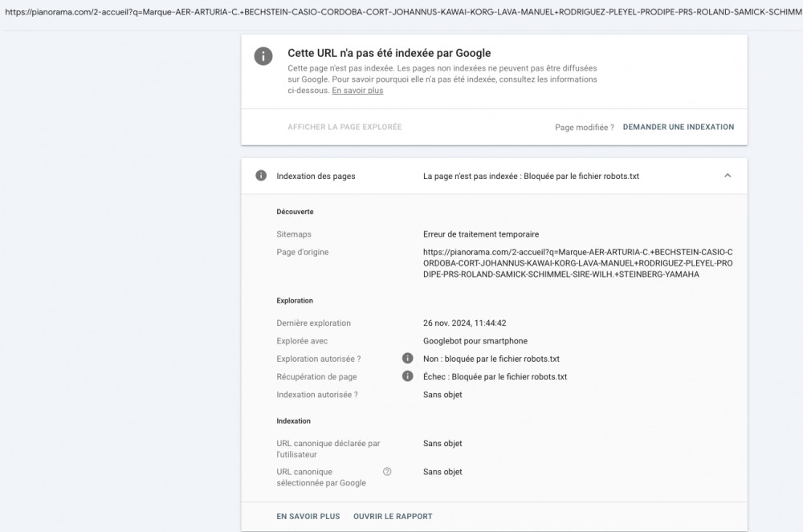The image size is (803, 532).
Task: Select OUVRIR LE RAPPORT
Action: point(393,517)
